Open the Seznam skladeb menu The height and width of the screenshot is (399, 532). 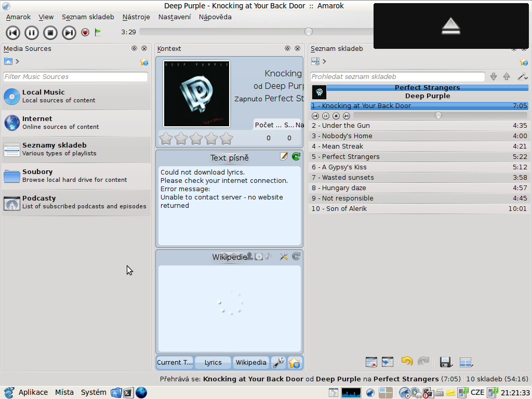[88, 17]
